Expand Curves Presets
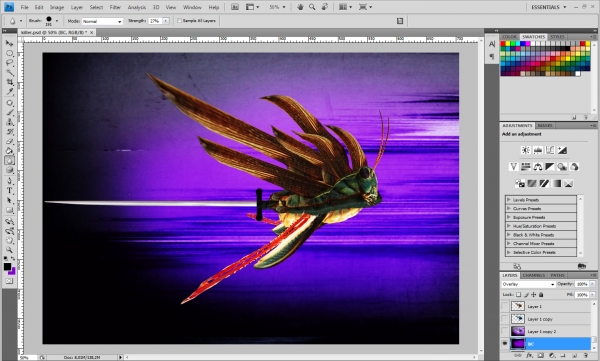Screen dimensions: 600x361 click(x=509, y=208)
